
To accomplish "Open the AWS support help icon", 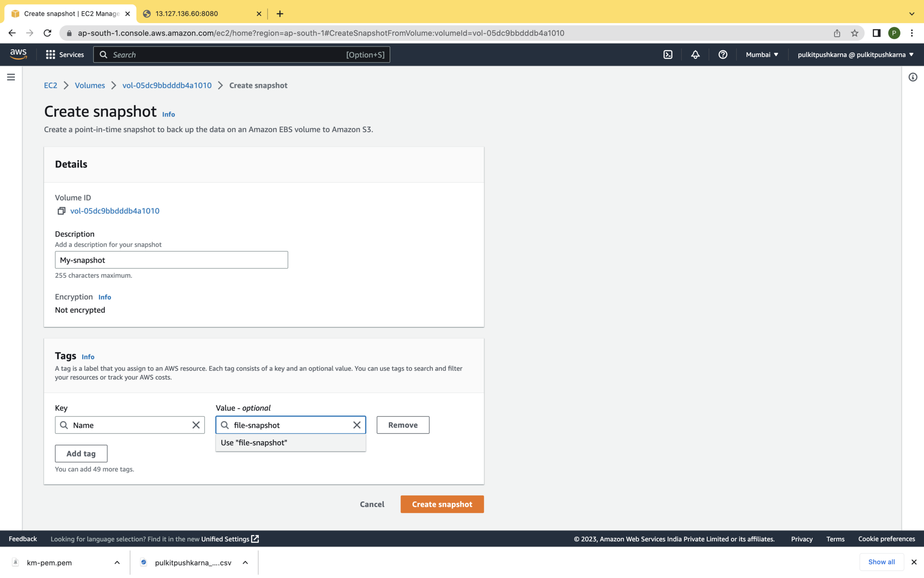I will (x=723, y=54).
